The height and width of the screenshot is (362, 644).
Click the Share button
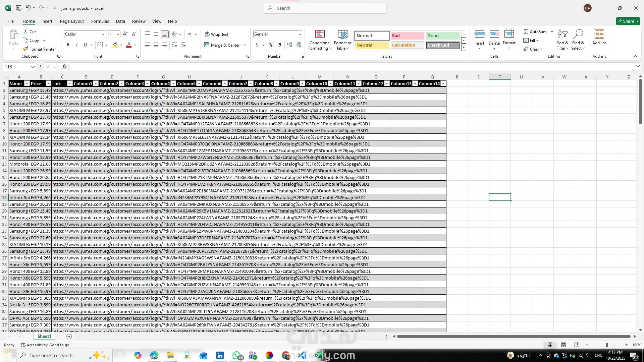(x=628, y=21)
